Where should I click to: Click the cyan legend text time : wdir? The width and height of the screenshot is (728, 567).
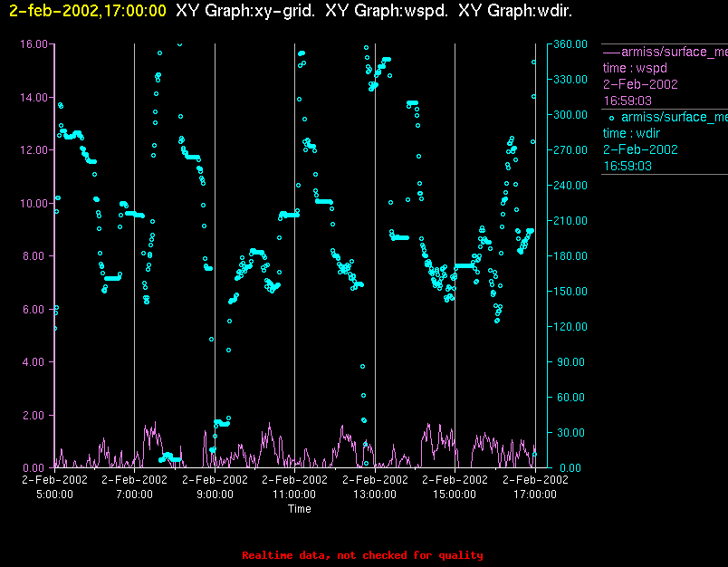click(x=631, y=133)
